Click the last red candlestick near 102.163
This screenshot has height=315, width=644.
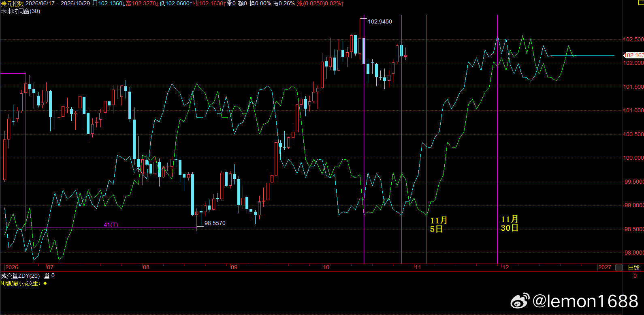coord(405,56)
